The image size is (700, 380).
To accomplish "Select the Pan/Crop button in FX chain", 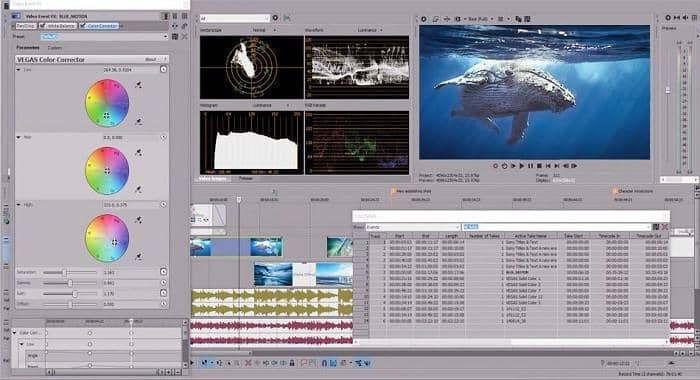I will pyautogui.click(x=26, y=26).
